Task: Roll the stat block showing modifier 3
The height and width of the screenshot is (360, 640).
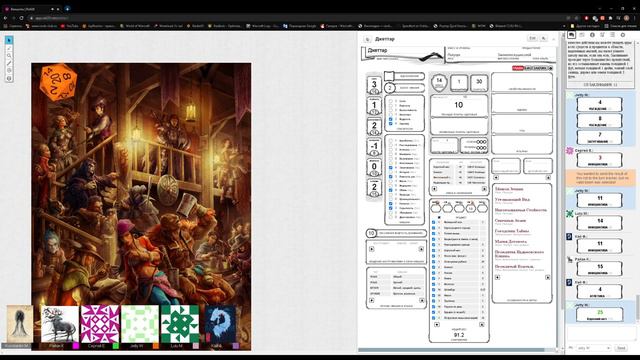Action: coord(374,85)
